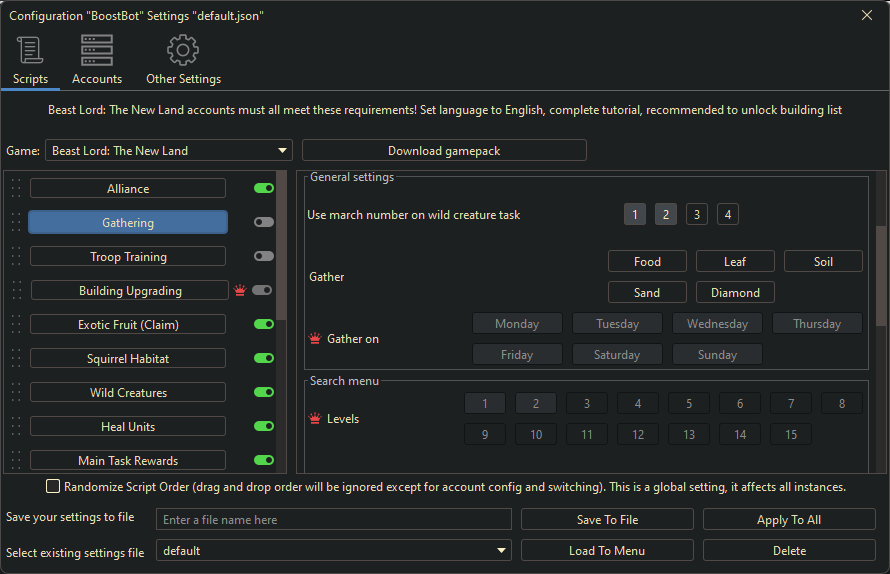Open the Accounts server icon
The image size is (890, 574).
(x=96, y=50)
